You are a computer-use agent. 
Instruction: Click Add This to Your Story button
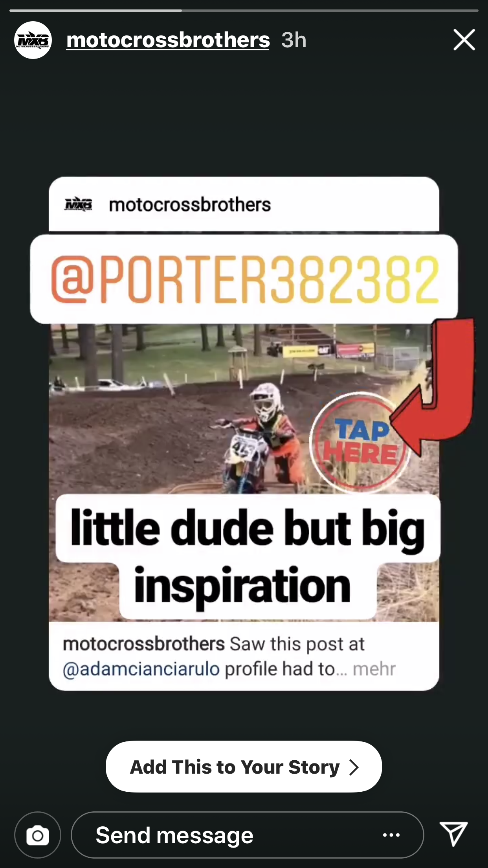tap(244, 767)
